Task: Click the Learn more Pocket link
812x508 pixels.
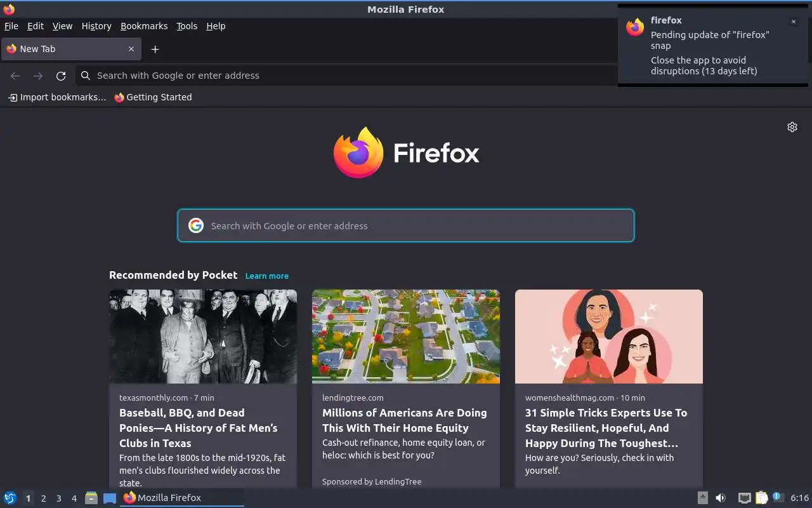Action: click(x=267, y=276)
